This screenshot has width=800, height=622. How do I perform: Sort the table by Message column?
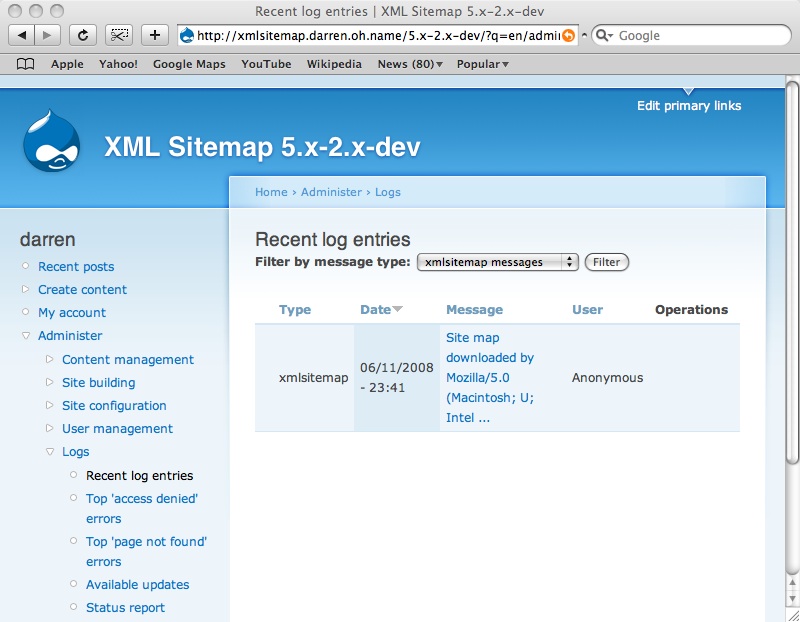(474, 310)
